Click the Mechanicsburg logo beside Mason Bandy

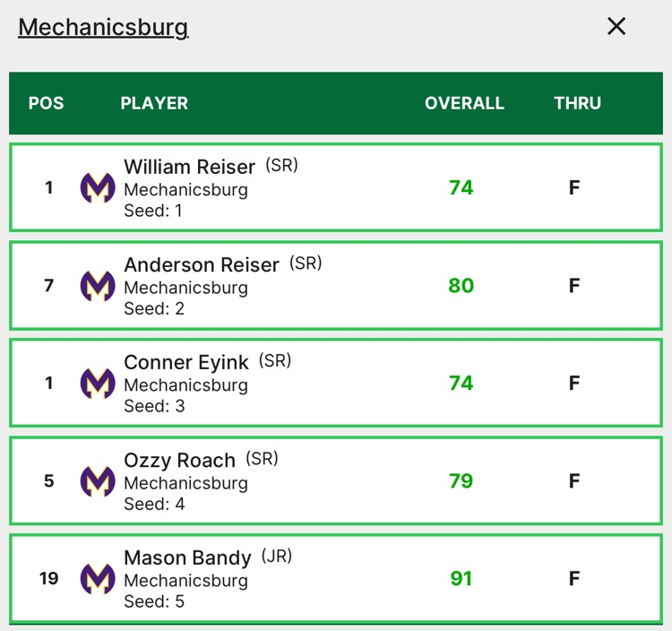coord(98,579)
